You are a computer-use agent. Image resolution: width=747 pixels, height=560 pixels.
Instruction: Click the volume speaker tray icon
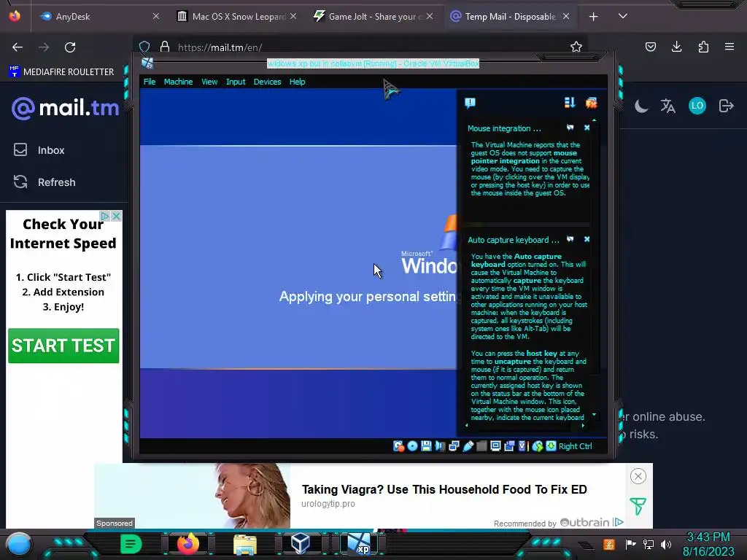666,544
